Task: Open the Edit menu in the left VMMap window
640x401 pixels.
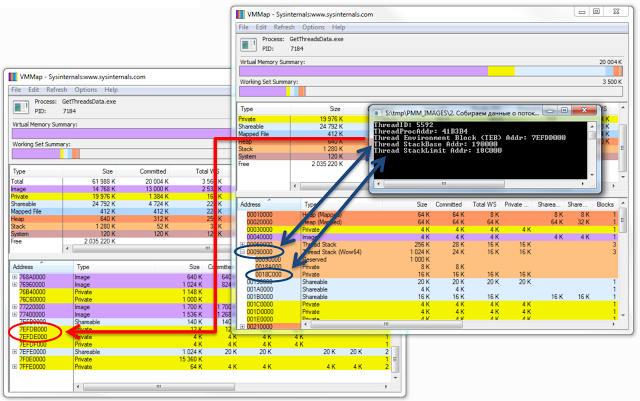Action: 33,90
